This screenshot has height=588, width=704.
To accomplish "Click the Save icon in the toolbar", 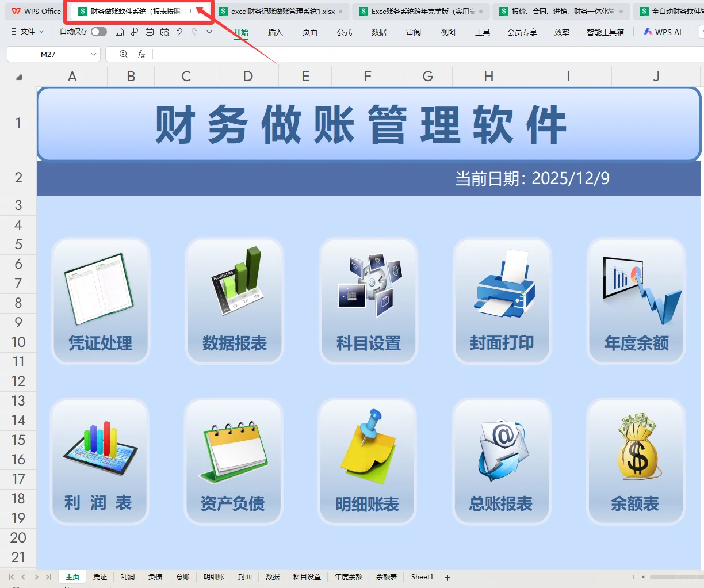I will [x=119, y=33].
